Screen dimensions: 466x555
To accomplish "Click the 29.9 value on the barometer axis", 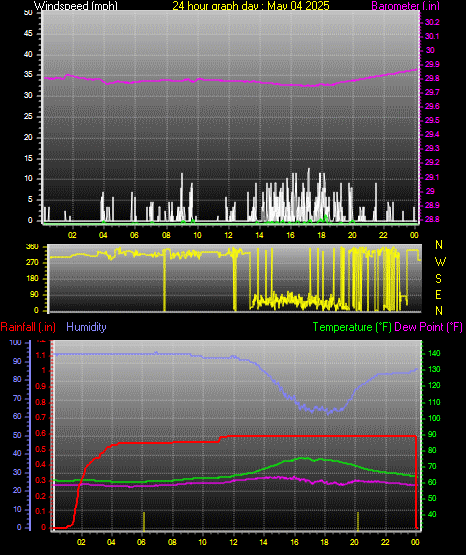I will click(432, 64).
